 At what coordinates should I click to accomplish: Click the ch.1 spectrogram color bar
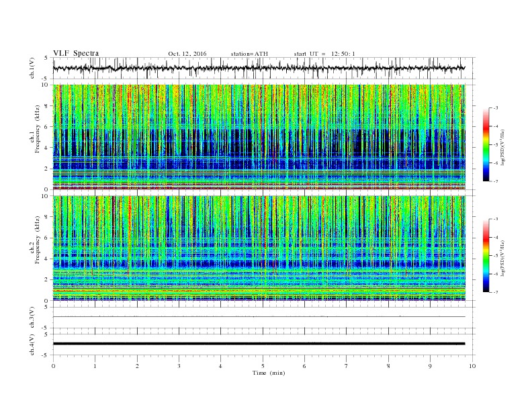[486, 145]
